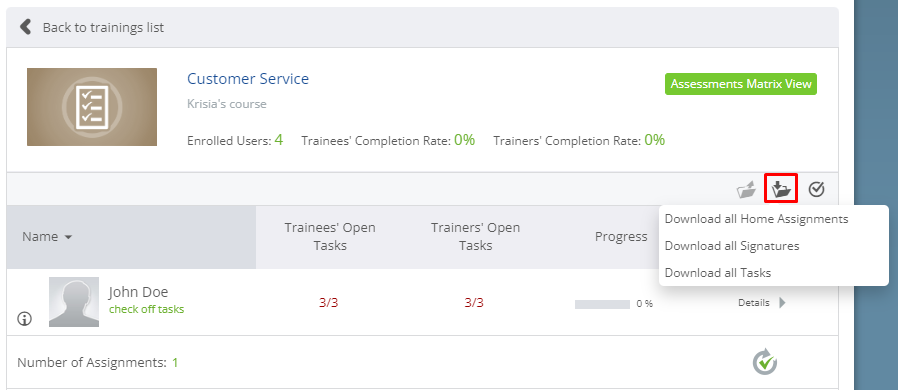Click the download folder icon highlighted in red
The width and height of the screenshot is (898, 390).
(781, 188)
